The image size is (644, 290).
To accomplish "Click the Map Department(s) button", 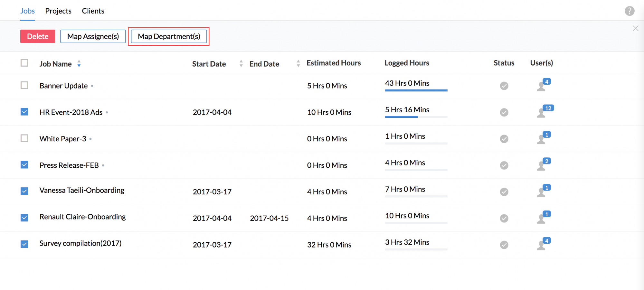I will (169, 36).
